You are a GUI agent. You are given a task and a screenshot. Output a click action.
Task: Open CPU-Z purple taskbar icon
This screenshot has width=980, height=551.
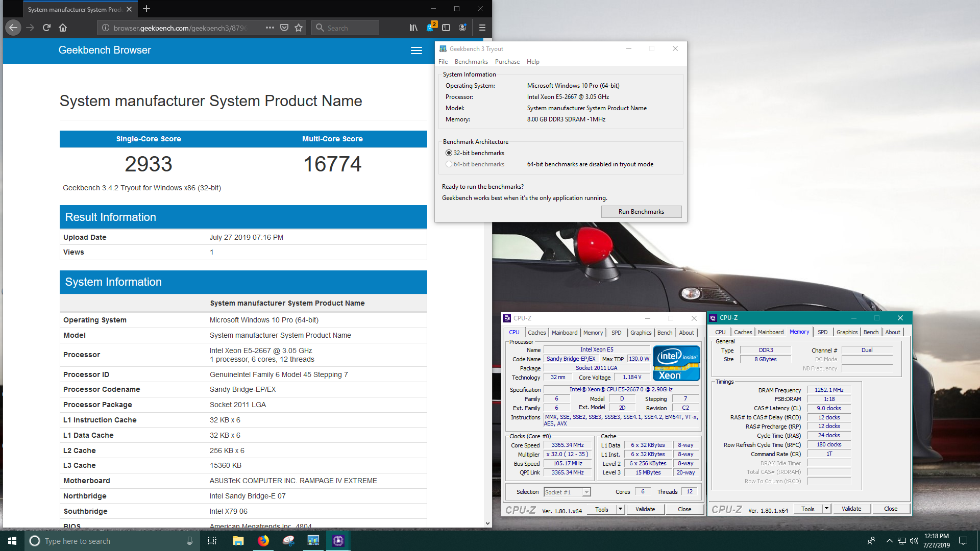tap(338, 541)
